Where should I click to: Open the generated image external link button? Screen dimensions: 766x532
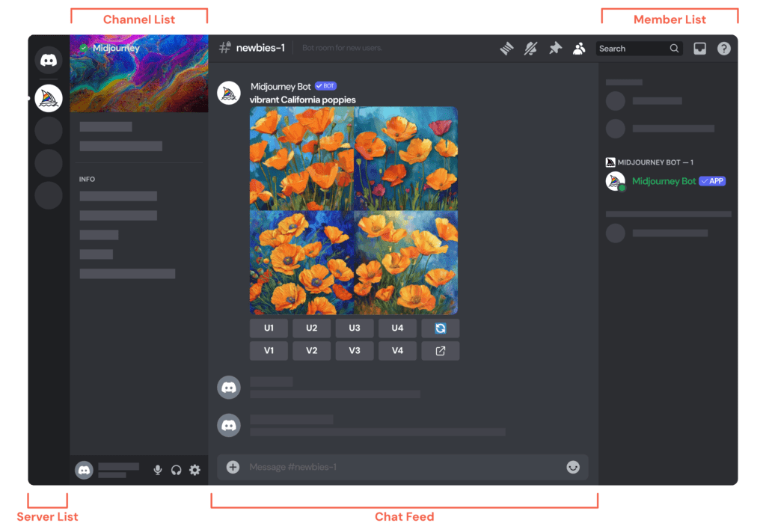(x=441, y=350)
